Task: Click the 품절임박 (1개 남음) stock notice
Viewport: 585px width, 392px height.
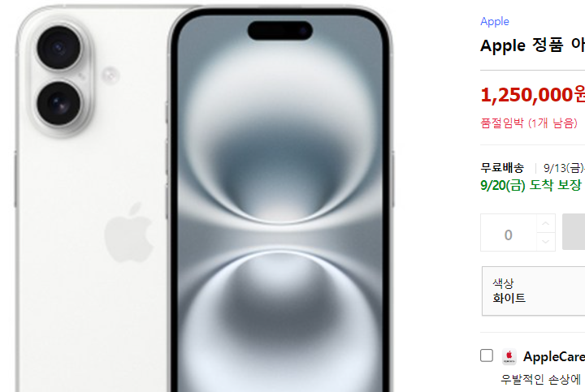Action: click(529, 123)
